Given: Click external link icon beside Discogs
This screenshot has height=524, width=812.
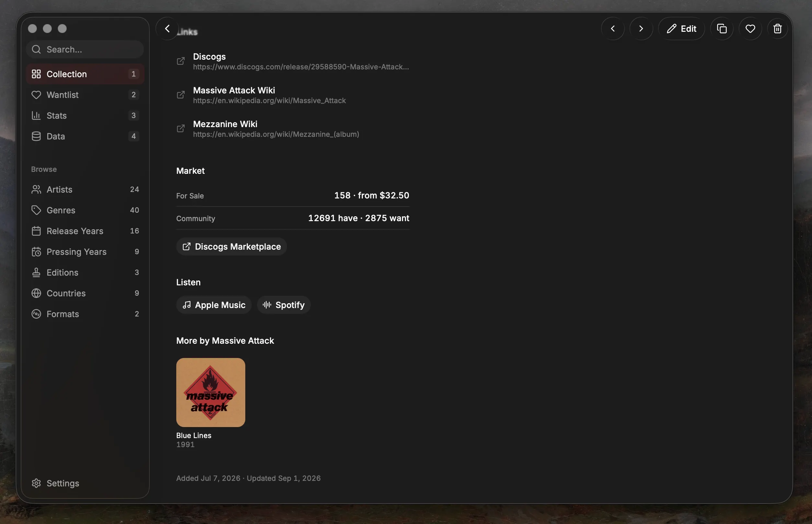Looking at the screenshot, I should 180,61.
